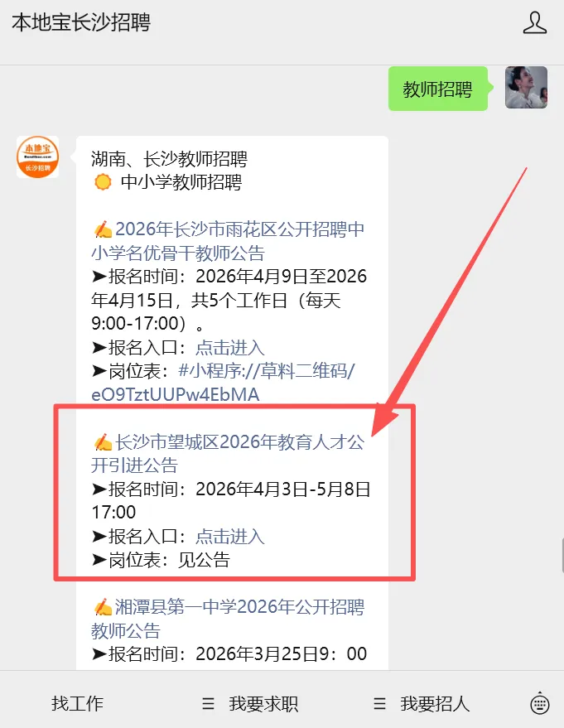Open 点击进入 link for 雨花区 registration
Screen dimensions: 564x728
(x=229, y=347)
